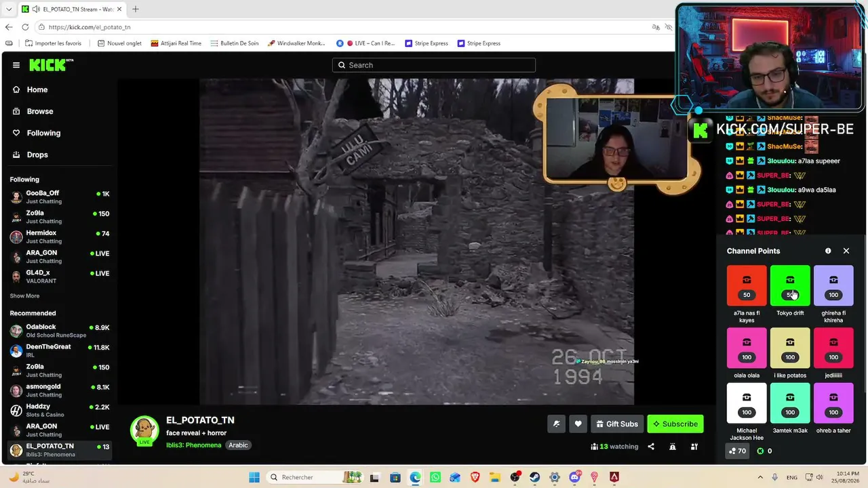
Task: Click the Gift Subs button
Action: point(617,424)
